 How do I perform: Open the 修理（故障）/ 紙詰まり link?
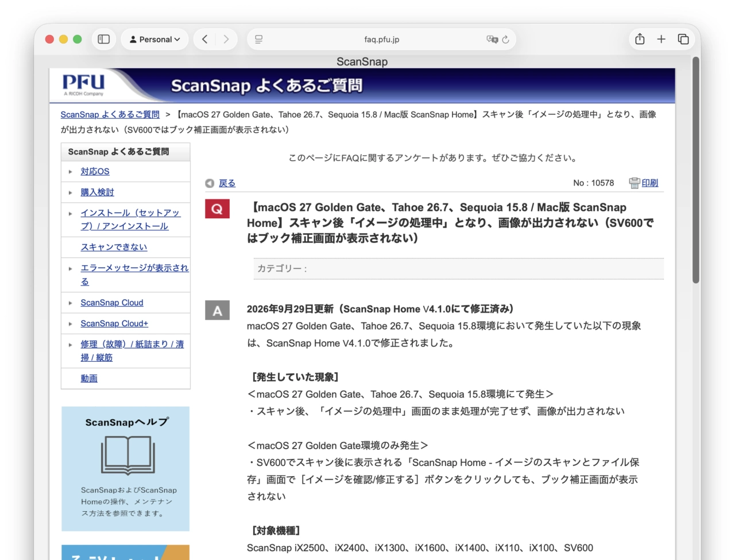[132, 350]
